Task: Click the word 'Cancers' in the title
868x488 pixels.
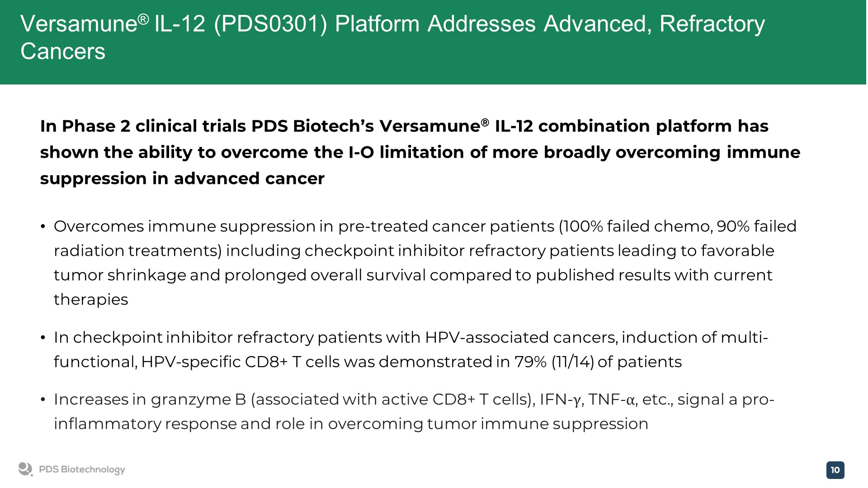Action: tap(63, 52)
